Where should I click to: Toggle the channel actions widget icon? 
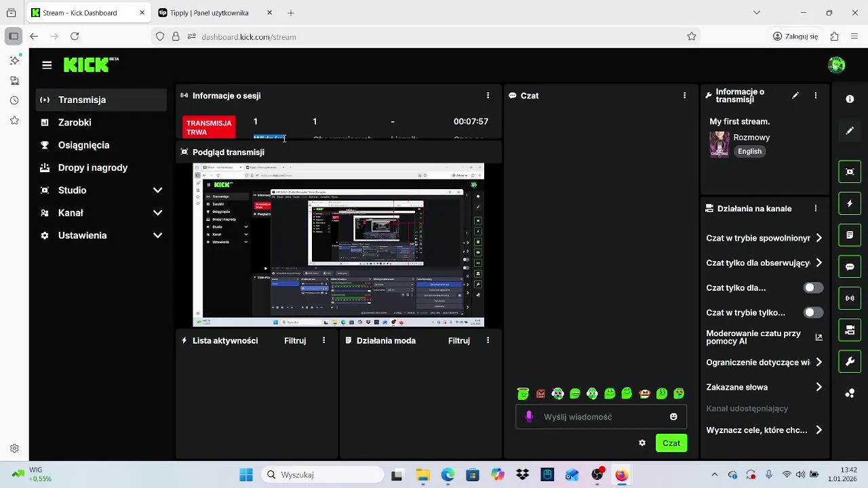(x=850, y=330)
